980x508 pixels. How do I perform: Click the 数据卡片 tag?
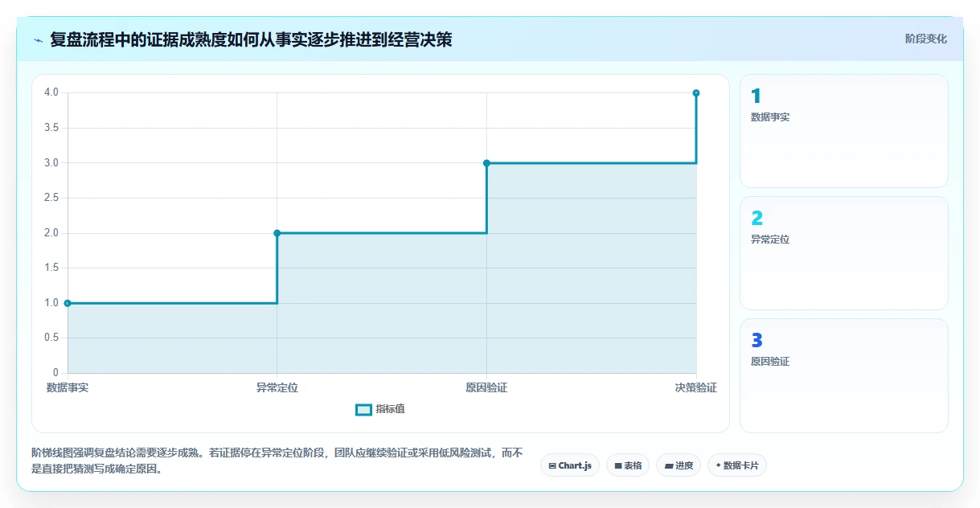tap(736, 465)
